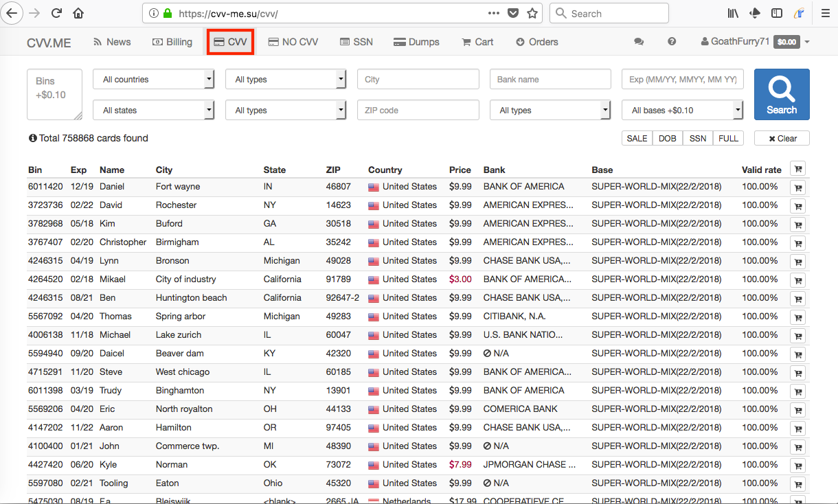
Task: Open the All types dropdown beside All states
Action: point(286,110)
